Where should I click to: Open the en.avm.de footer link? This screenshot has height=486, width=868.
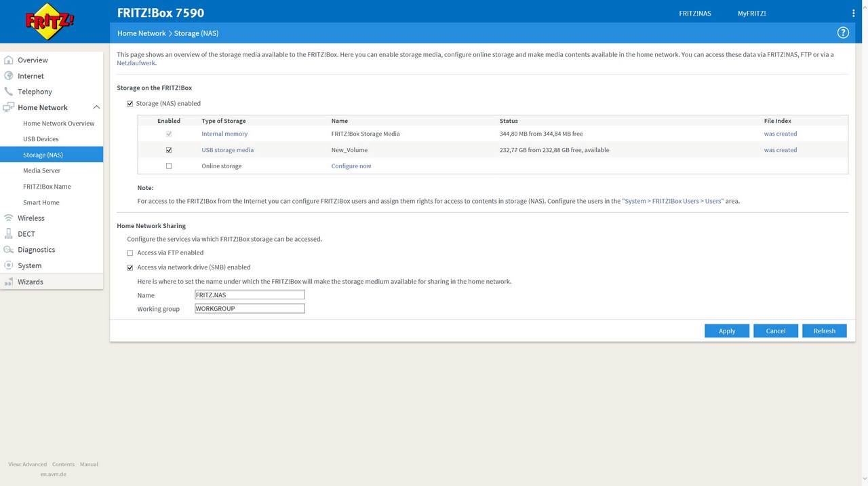pyautogui.click(x=54, y=474)
